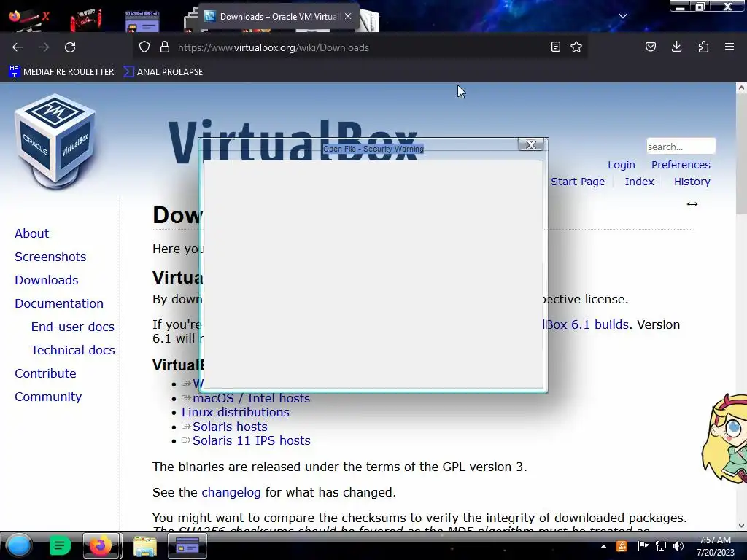747x560 pixels.
Task: View the page History
Action: click(x=692, y=182)
